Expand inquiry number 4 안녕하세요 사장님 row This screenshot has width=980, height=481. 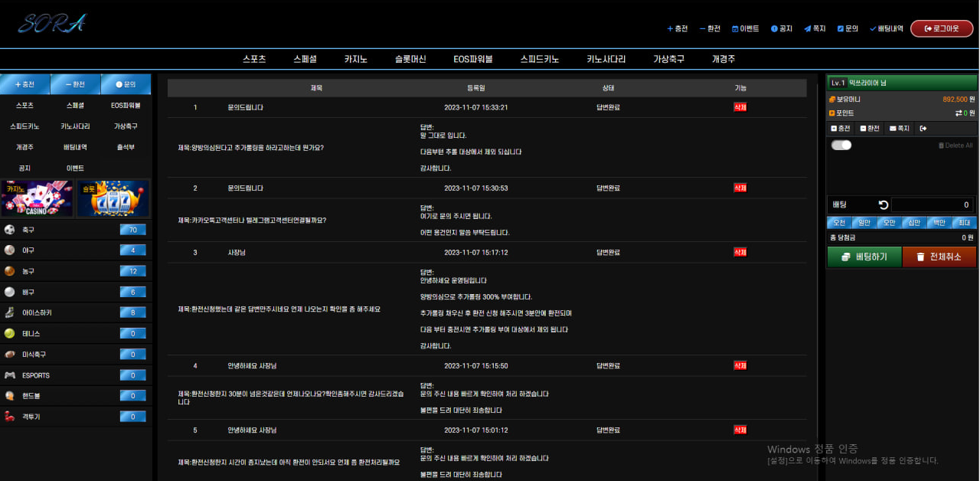(x=487, y=366)
